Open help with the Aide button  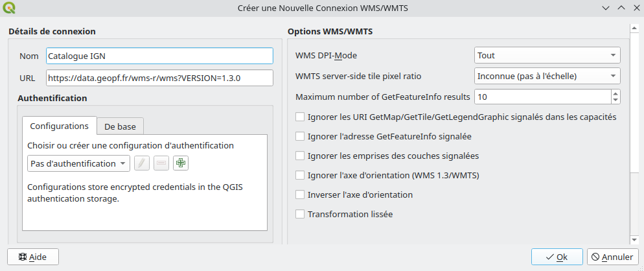[x=32, y=257]
